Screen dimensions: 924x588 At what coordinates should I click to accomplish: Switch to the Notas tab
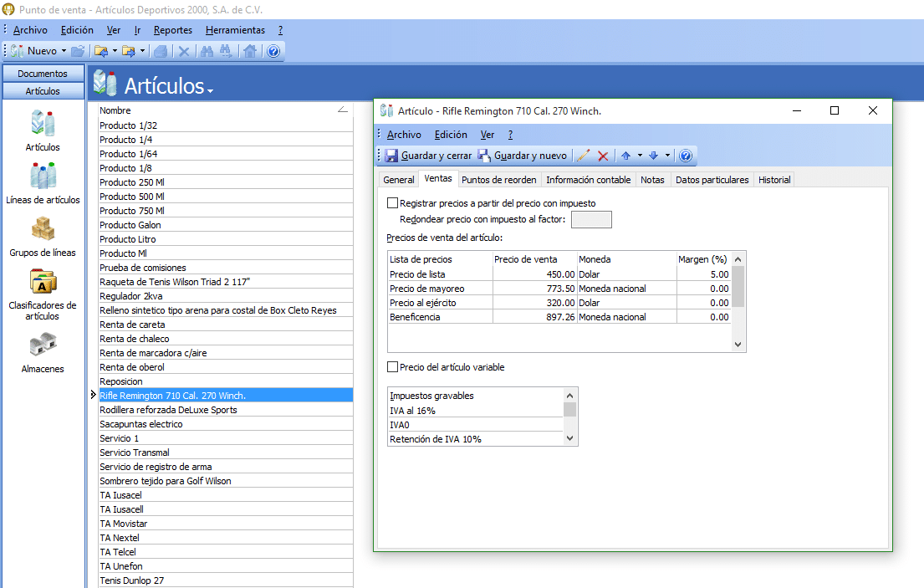(652, 180)
